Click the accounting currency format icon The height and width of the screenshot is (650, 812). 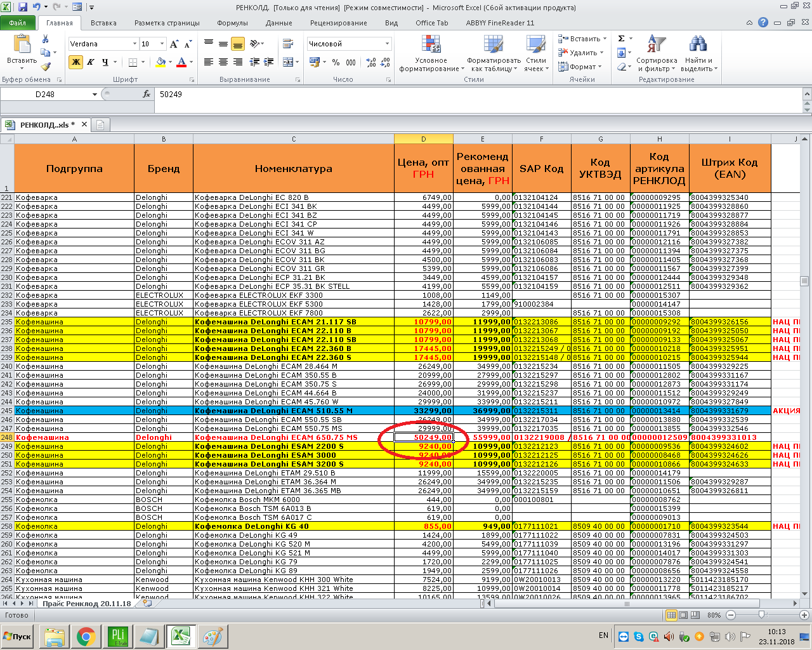coord(314,62)
